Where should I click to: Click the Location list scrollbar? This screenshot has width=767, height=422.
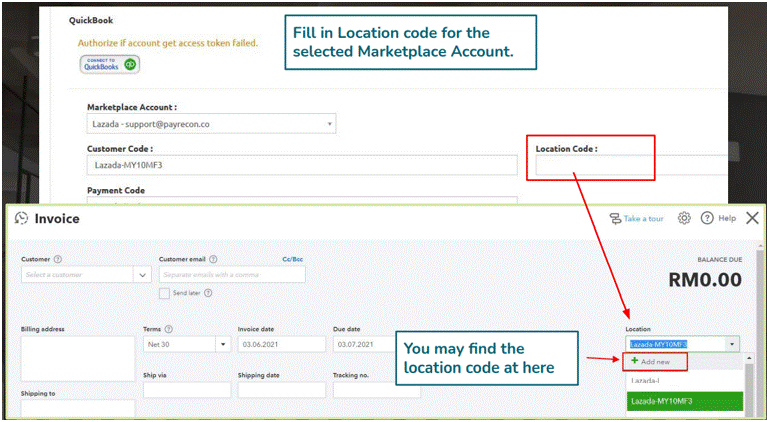750,386
